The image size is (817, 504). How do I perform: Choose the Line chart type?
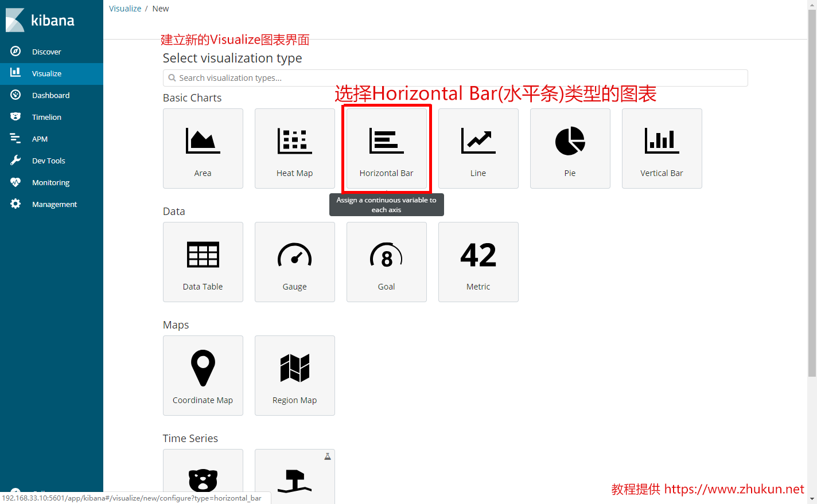pyautogui.click(x=478, y=149)
